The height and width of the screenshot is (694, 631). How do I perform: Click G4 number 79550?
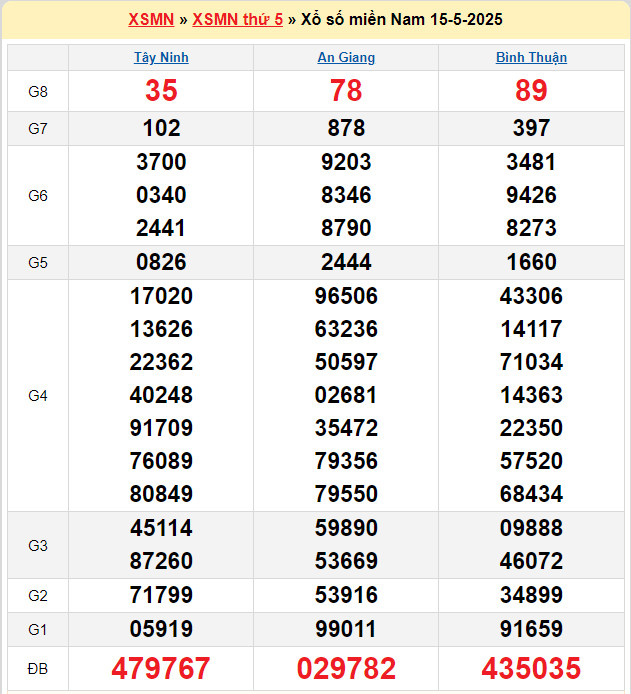point(346,494)
